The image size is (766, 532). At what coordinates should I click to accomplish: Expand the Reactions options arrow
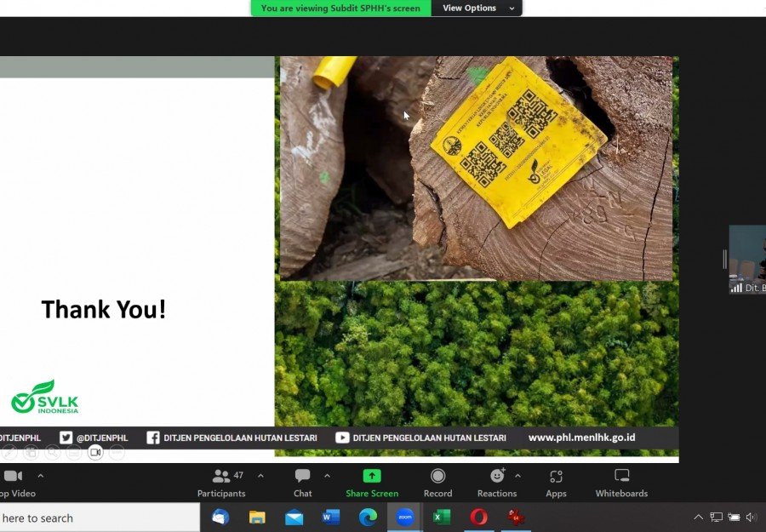coord(517,475)
